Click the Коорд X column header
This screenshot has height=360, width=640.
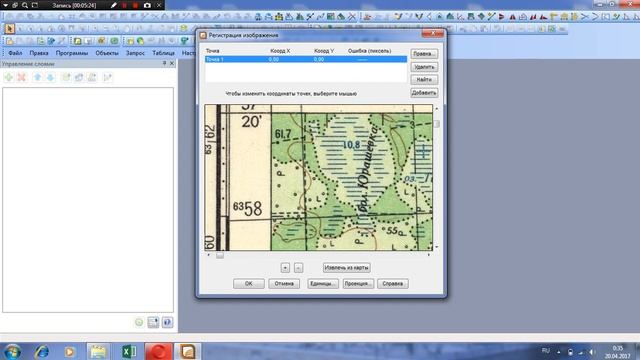tap(280, 51)
